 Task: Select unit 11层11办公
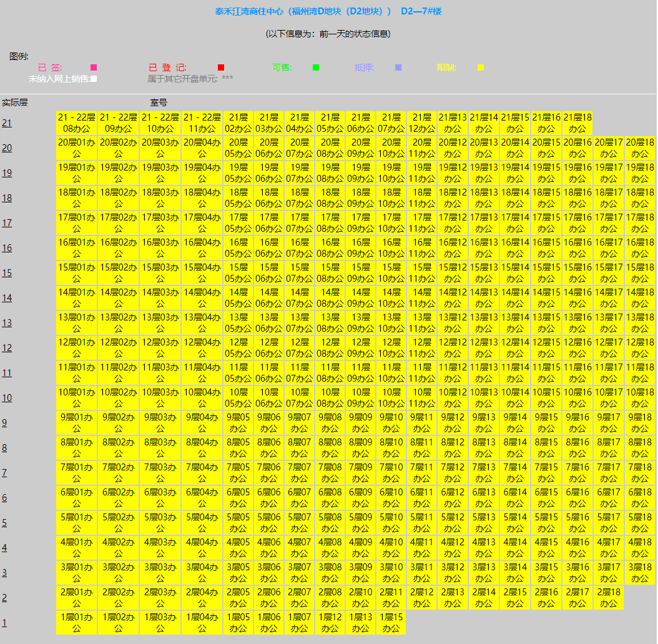pyautogui.click(x=422, y=373)
